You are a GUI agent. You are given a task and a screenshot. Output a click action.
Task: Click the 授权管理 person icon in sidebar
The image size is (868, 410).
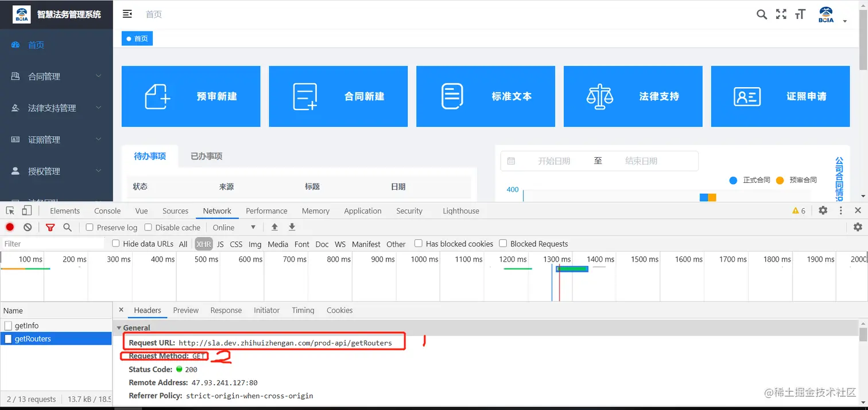click(x=15, y=171)
